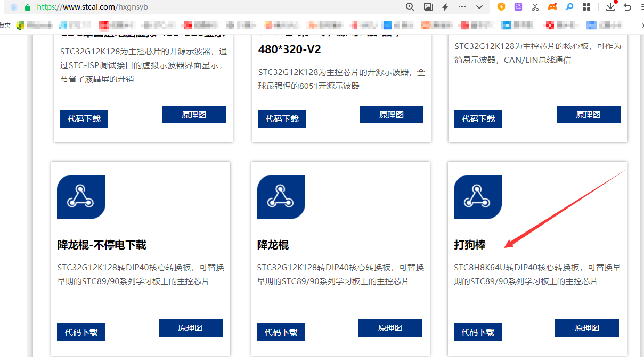Image resolution: width=644 pixels, height=357 pixels.
Task: Click the orange shield extension icon
Action: pyautogui.click(x=501, y=7)
